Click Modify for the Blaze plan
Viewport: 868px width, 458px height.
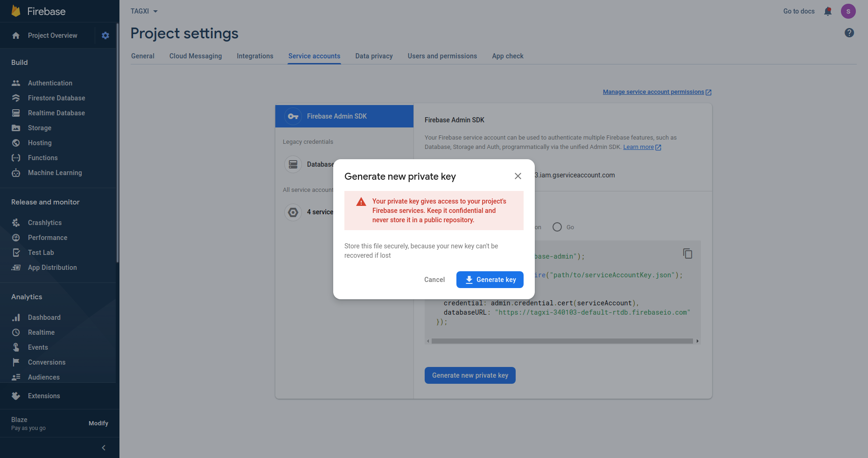click(98, 423)
